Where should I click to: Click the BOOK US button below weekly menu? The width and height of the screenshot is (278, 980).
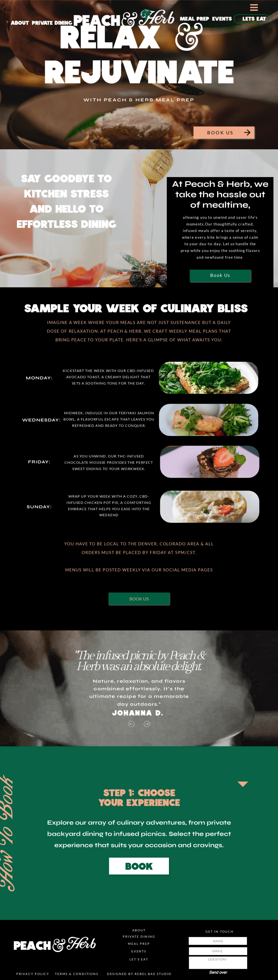point(139,599)
